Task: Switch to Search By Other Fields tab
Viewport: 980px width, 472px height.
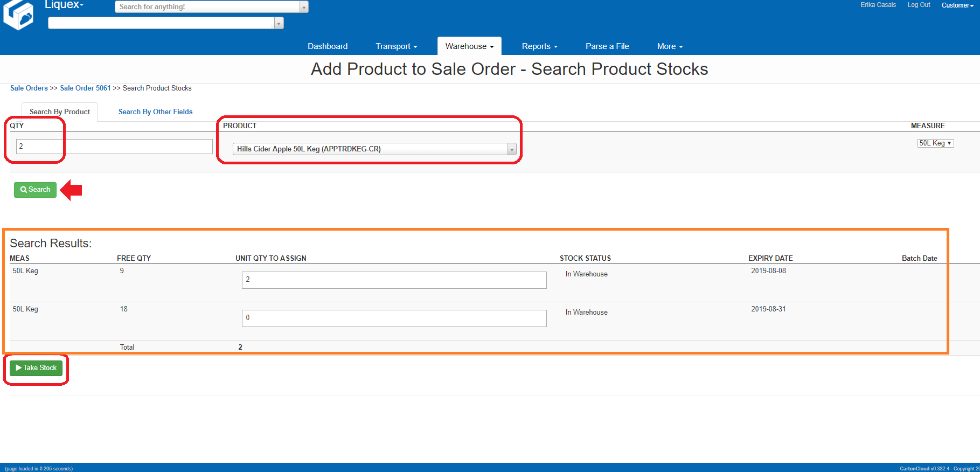Action: [155, 112]
